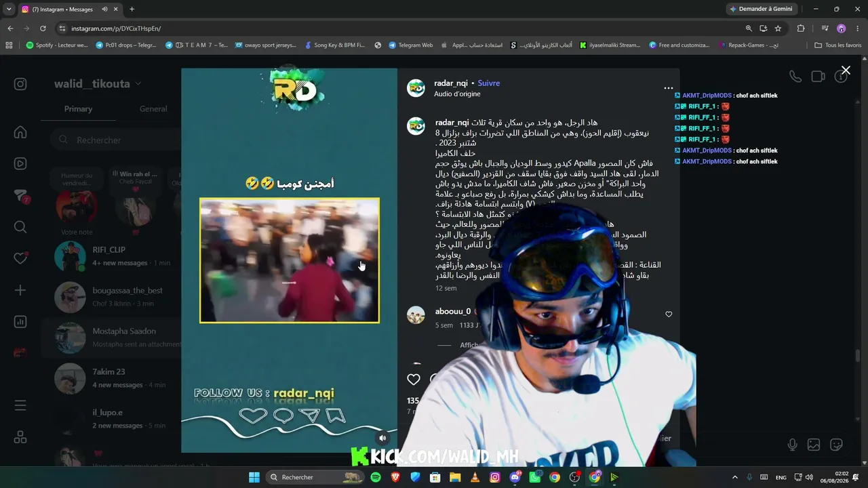
Task: Open Discord from the taskbar
Action: click(515, 477)
